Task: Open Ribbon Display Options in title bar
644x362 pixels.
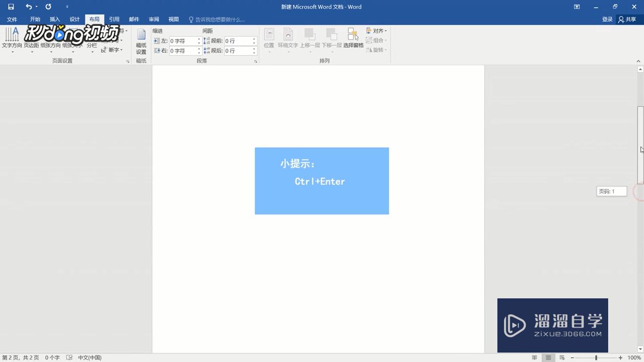Action: [577, 7]
